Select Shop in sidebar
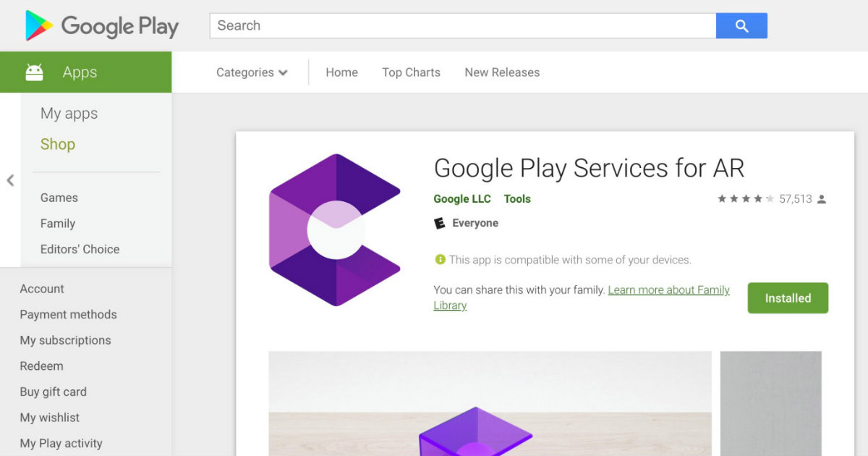The image size is (868, 456). 58,144
